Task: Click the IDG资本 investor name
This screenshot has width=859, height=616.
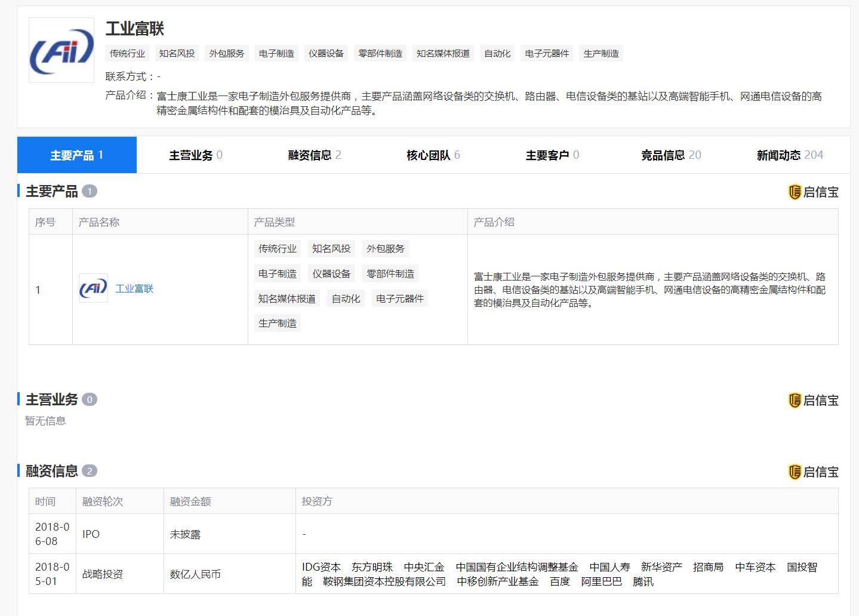Action: point(321,567)
